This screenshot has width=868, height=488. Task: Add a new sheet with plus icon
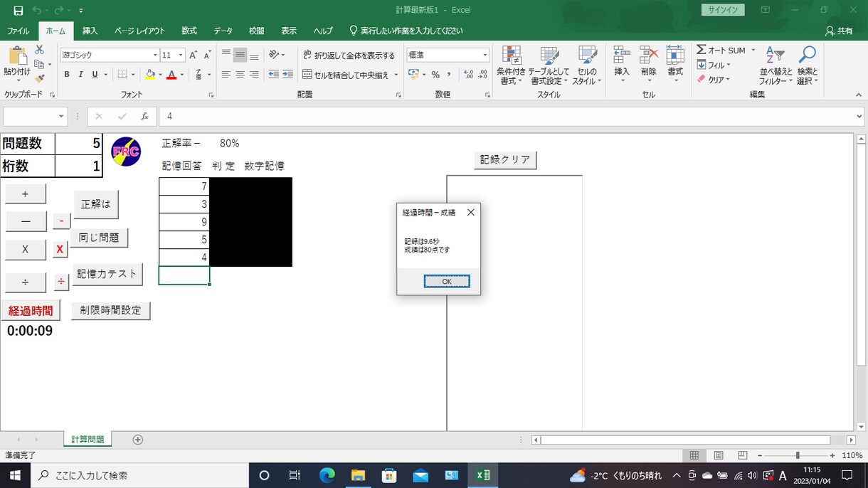coord(138,440)
